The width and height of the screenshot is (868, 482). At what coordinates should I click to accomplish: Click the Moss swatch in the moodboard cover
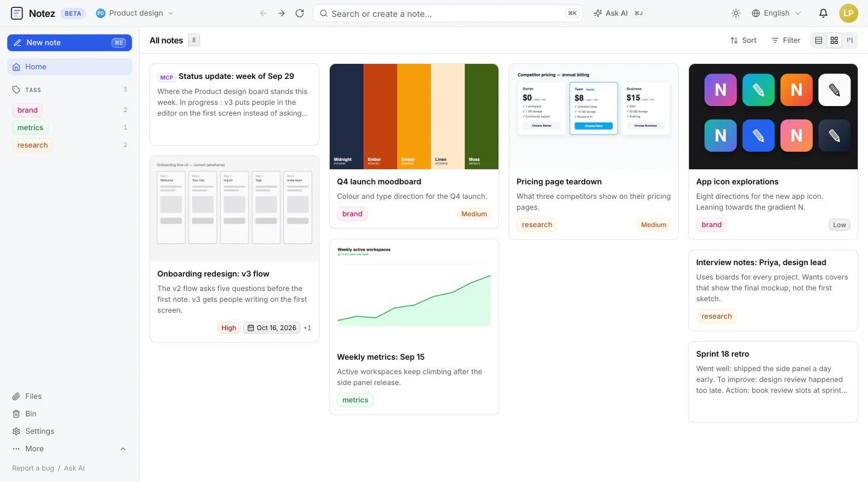pos(482,116)
